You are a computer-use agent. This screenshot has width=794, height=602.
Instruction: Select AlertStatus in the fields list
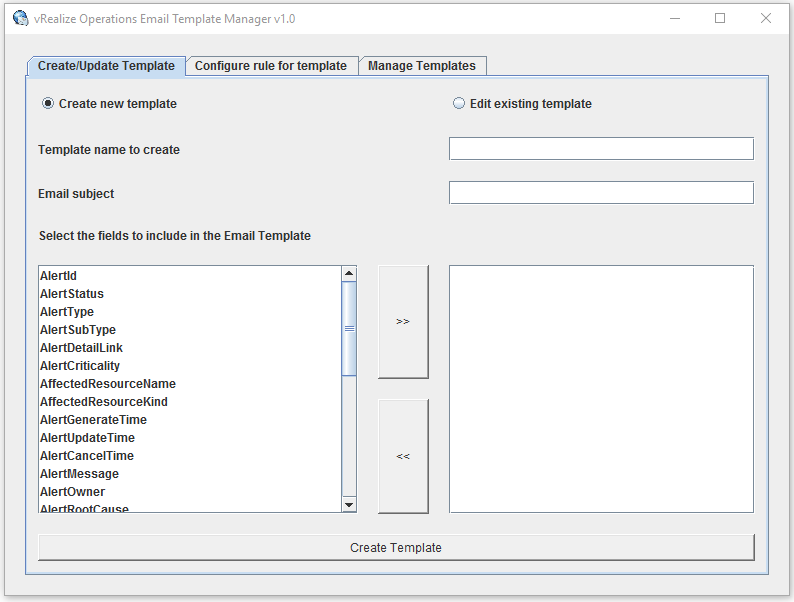(x=190, y=294)
